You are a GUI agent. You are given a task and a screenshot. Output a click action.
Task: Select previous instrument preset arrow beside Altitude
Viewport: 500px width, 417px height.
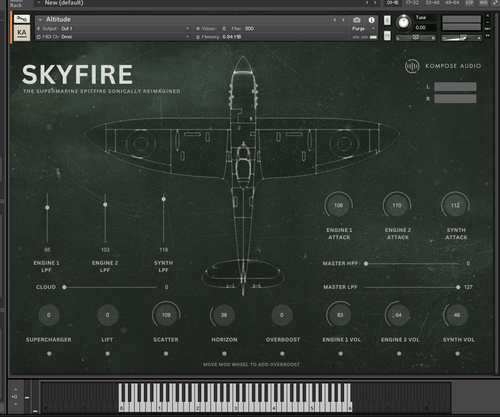coord(335,20)
